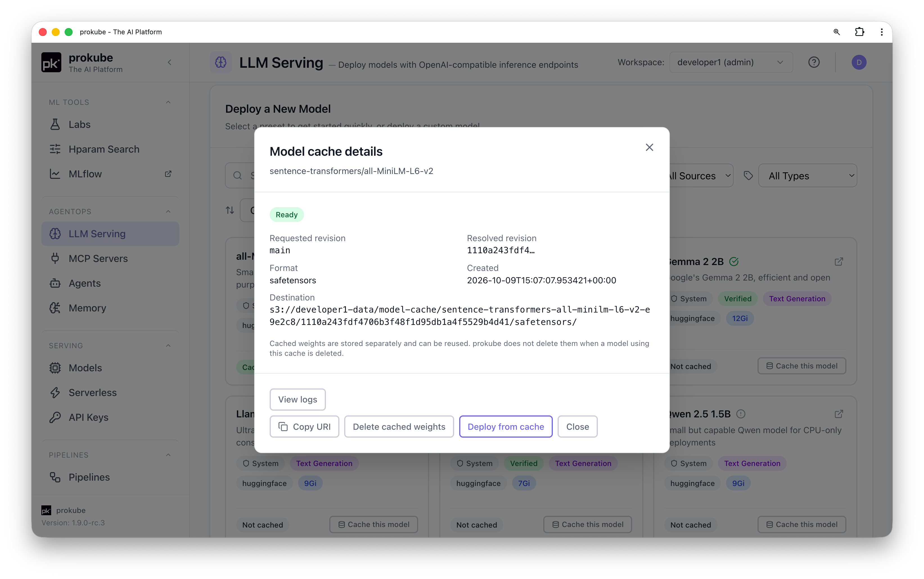Viewport: 924px width, 579px height.
Task: Open the Workspace dropdown developer1 (admin)
Action: point(731,62)
